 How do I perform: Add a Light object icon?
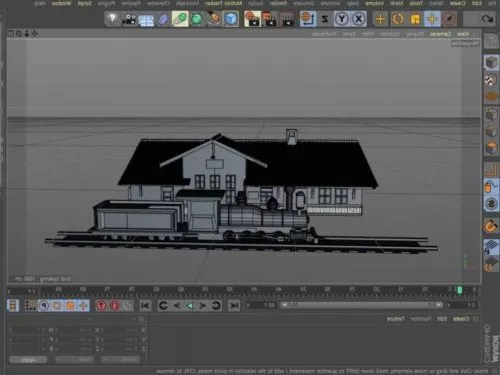112,19
